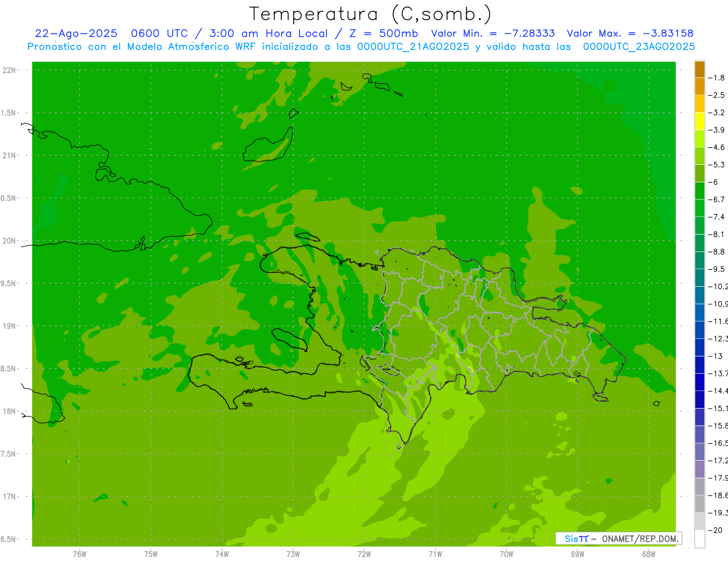
Task: Click the "71W" longitude label
Action: tap(435, 554)
